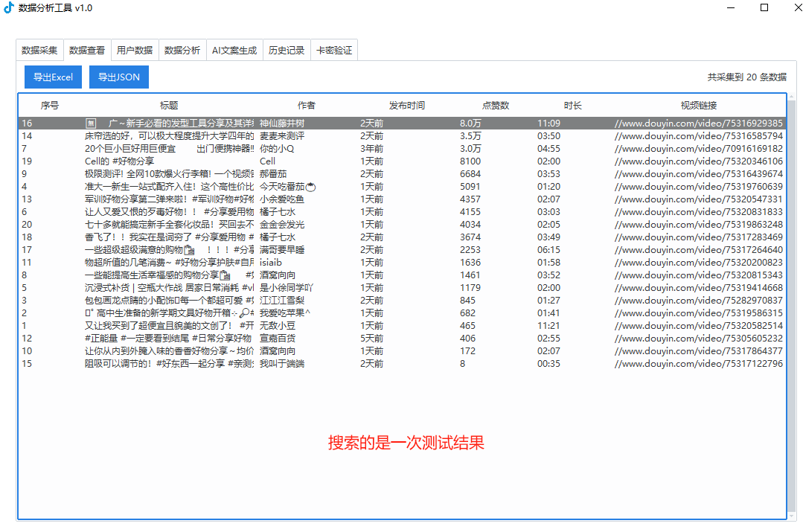
Task: Maximize the data analysis tool window
Action: coord(764,8)
